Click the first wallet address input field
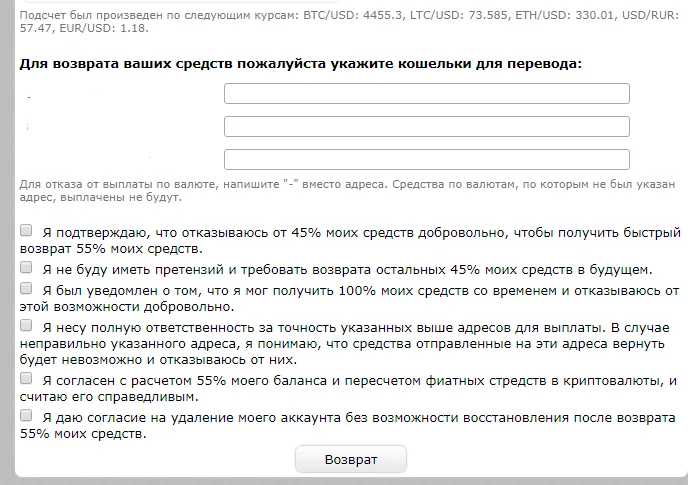The height and width of the screenshot is (485, 688). click(x=426, y=94)
